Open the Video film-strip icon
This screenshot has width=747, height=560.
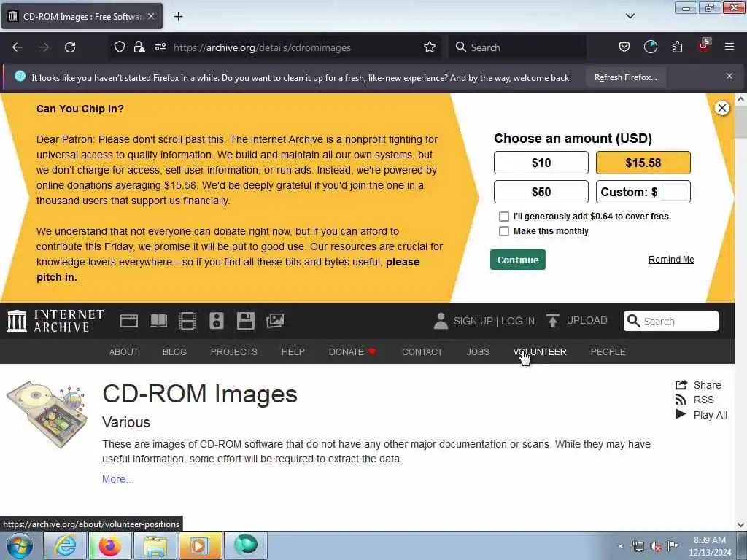[187, 321]
